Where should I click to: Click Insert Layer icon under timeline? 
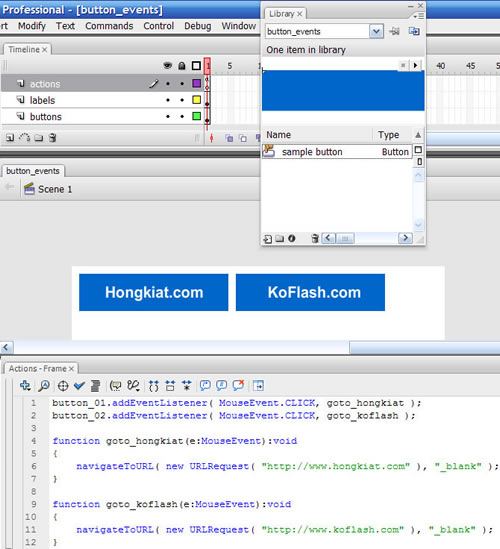tap(10, 138)
